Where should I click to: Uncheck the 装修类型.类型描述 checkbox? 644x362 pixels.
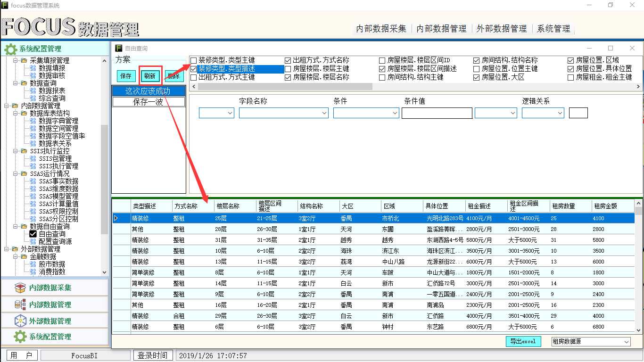(x=193, y=69)
